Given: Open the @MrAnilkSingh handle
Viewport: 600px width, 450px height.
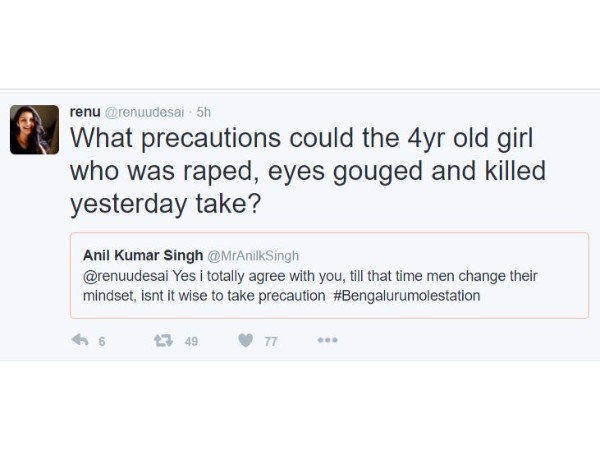Looking at the screenshot, I should [253, 256].
